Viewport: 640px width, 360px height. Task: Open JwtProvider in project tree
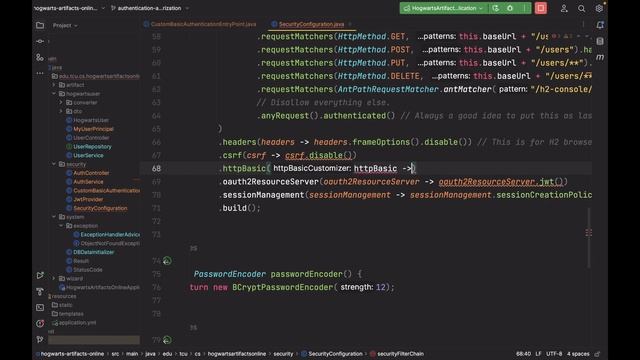pyautogui.click(x=88, y=199)
